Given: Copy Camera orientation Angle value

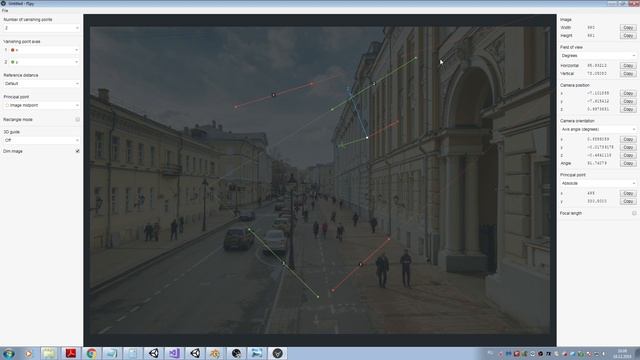Looking at the screenshot, I should (x=628, y=163).
